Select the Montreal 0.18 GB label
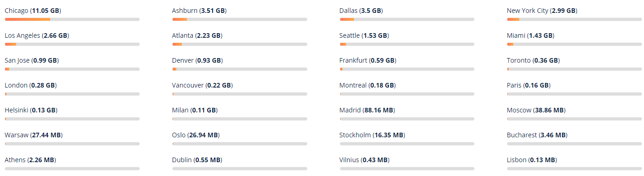The image size is (644, 176). click(367, 85)
